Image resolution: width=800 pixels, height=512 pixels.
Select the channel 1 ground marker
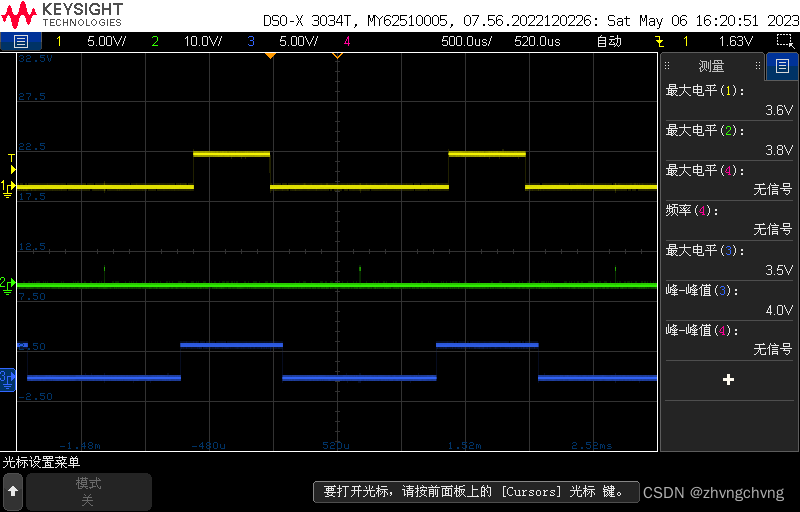point(8,188)
